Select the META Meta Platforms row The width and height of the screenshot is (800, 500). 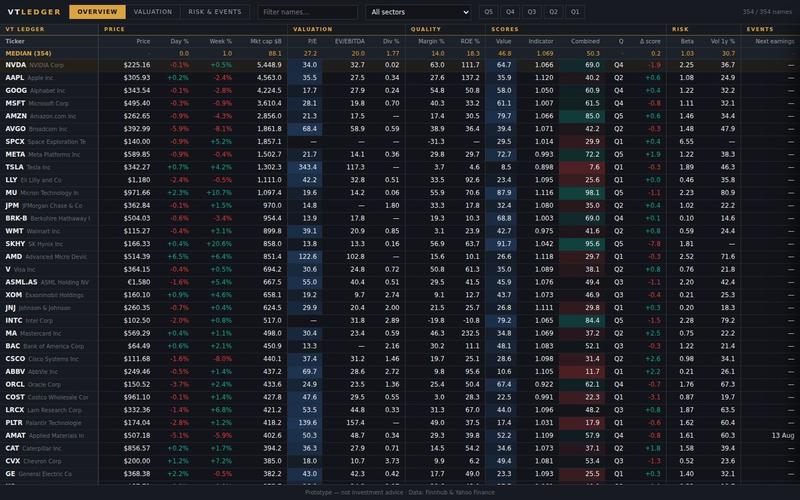400,155
